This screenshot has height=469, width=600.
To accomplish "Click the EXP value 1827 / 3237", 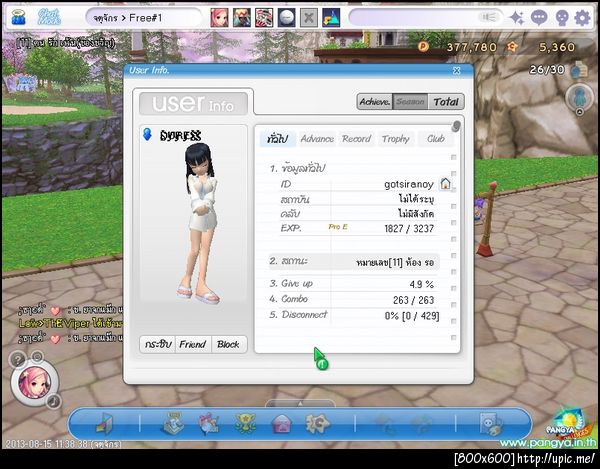I will point(409,229).
